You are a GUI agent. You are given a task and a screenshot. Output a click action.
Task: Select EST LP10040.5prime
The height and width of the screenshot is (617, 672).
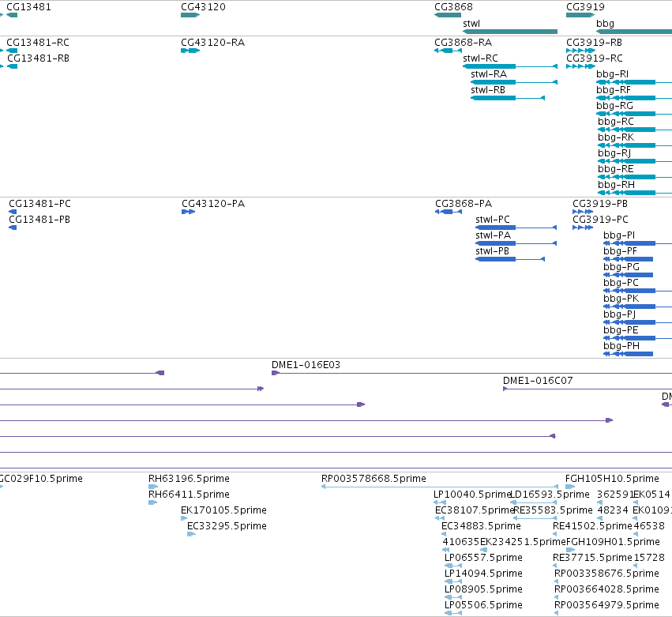(x=440, y=502)
